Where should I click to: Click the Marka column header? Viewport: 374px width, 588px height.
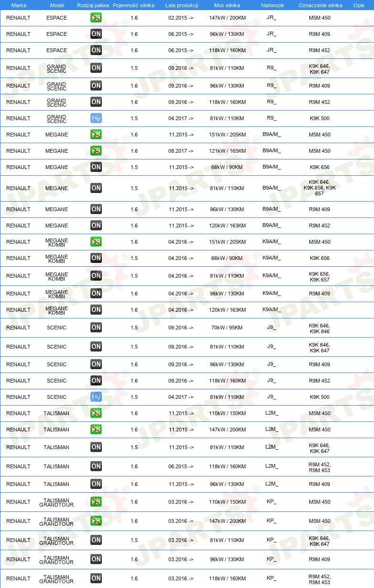pos(19,5)
